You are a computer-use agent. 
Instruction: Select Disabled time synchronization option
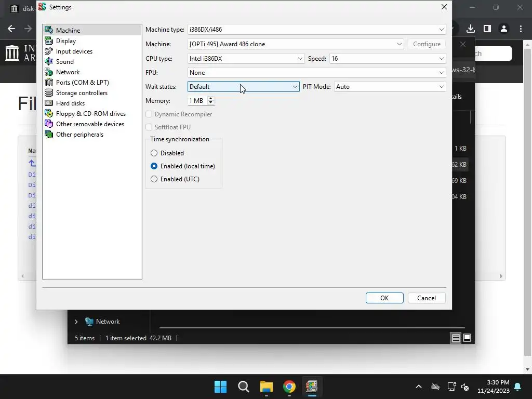[154, 153]
